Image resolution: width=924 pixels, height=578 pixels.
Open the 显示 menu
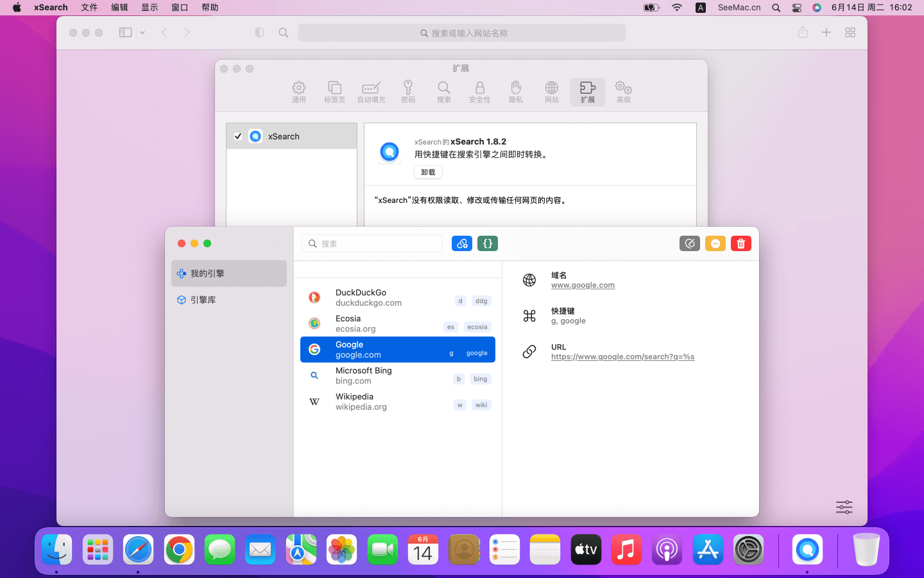pyautogui.click(x=150, y=8)
